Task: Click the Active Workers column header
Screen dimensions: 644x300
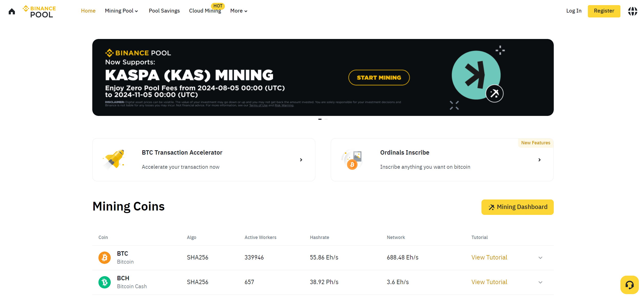Action: tap(260, 237)
